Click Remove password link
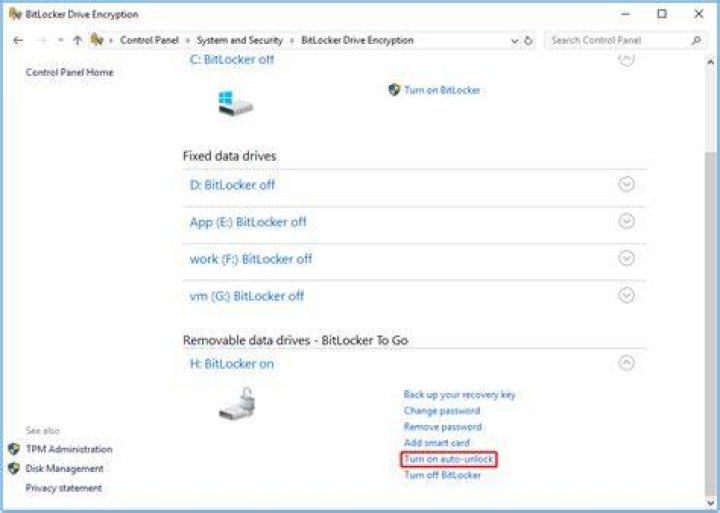 click(443, 427)
